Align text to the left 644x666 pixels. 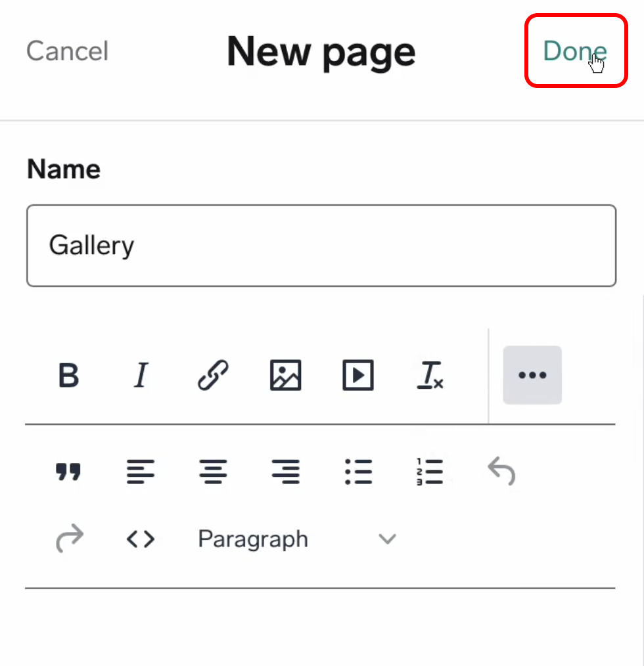pyautogui.click(x=141, y=472)
